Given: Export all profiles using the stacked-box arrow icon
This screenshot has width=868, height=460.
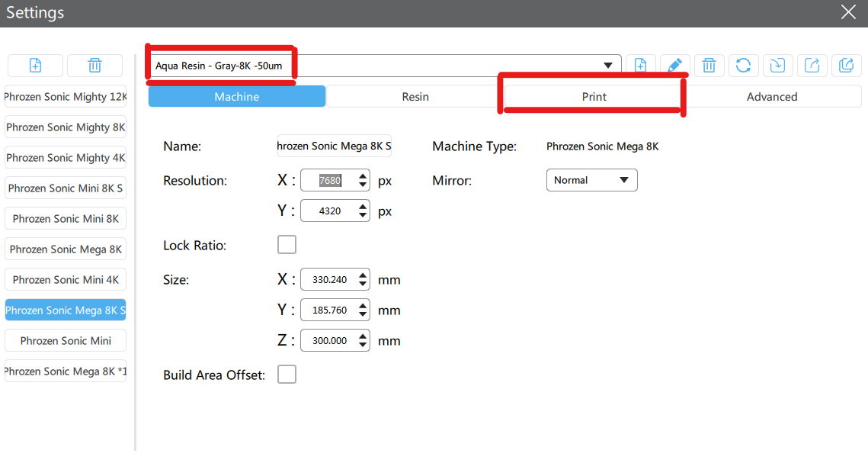Looking at the screenshot, I should [847, 66].
